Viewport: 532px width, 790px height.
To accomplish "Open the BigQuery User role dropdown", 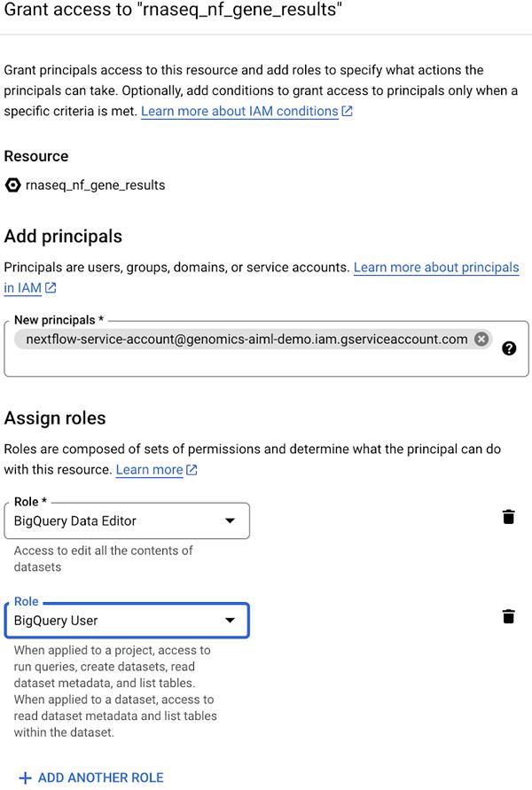I will pyautogui.click(x=115, y=621).
